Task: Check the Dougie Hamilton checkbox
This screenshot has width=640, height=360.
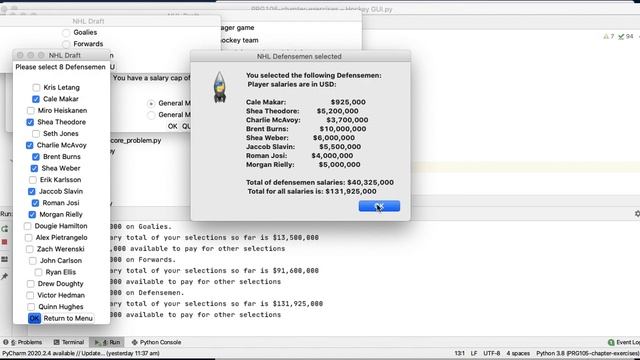Action: tap(27, 226)
